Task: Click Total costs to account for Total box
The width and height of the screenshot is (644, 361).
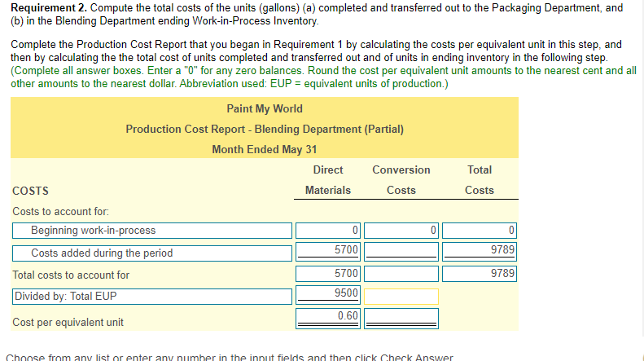Action: (x=480, y=274)
